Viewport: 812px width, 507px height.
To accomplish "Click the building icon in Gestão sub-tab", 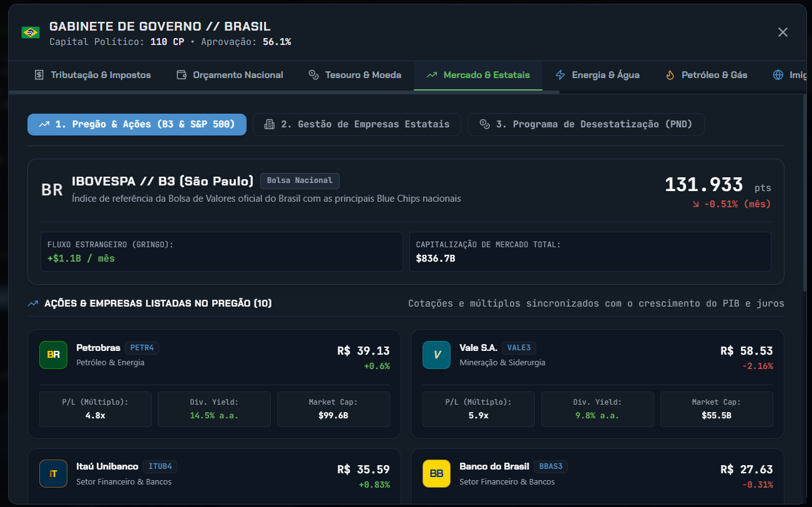I will pos(269,124).
